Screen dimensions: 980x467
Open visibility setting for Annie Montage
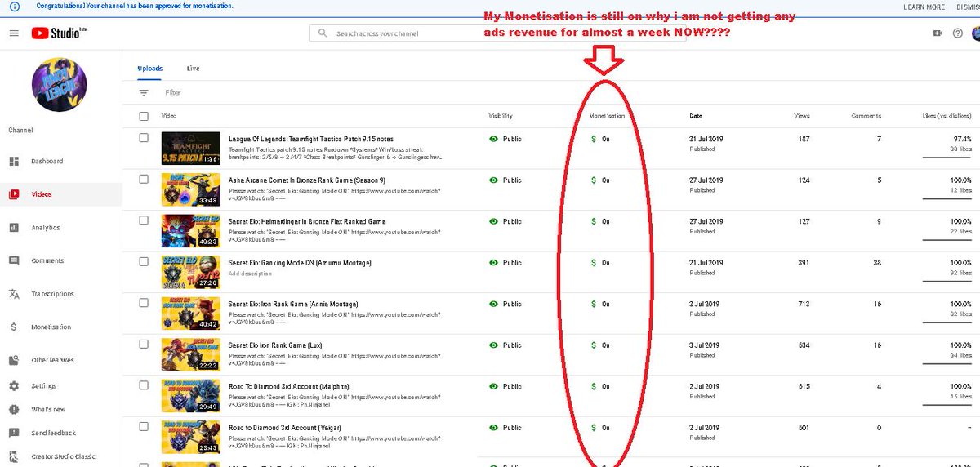(x=506, y=305)
